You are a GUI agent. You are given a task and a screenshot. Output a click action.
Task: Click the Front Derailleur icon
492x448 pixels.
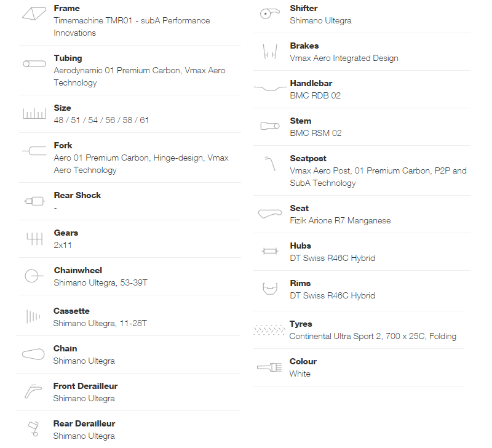[33, 391]
